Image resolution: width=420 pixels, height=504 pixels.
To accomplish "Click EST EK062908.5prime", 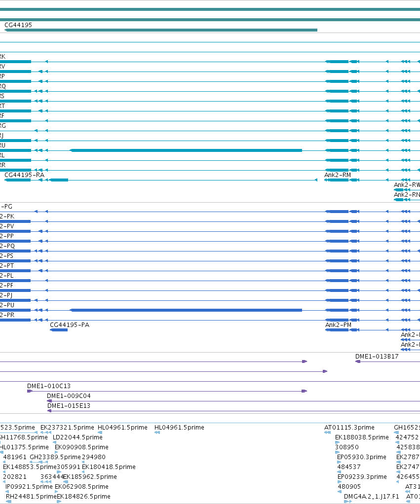I will pos(82,487).
